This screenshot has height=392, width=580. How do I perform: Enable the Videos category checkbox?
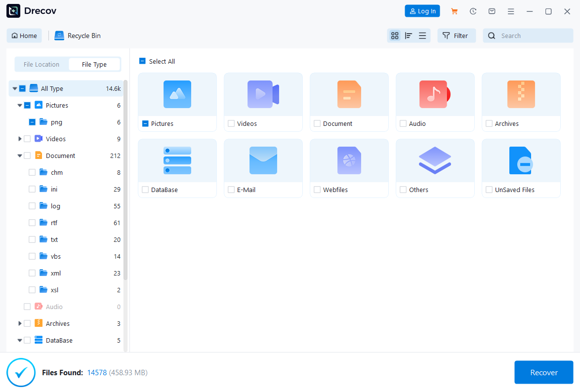tap(27, 139)
